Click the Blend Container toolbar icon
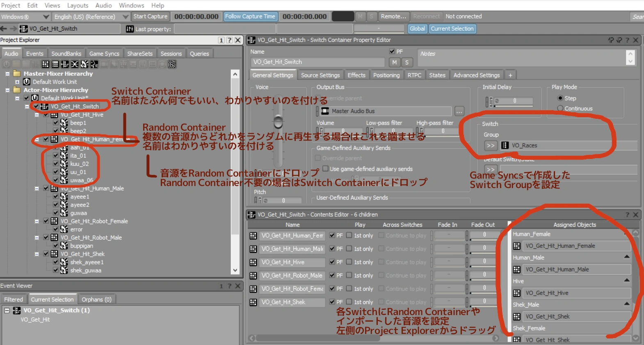The image size is (644, 345). coord(75,64)
